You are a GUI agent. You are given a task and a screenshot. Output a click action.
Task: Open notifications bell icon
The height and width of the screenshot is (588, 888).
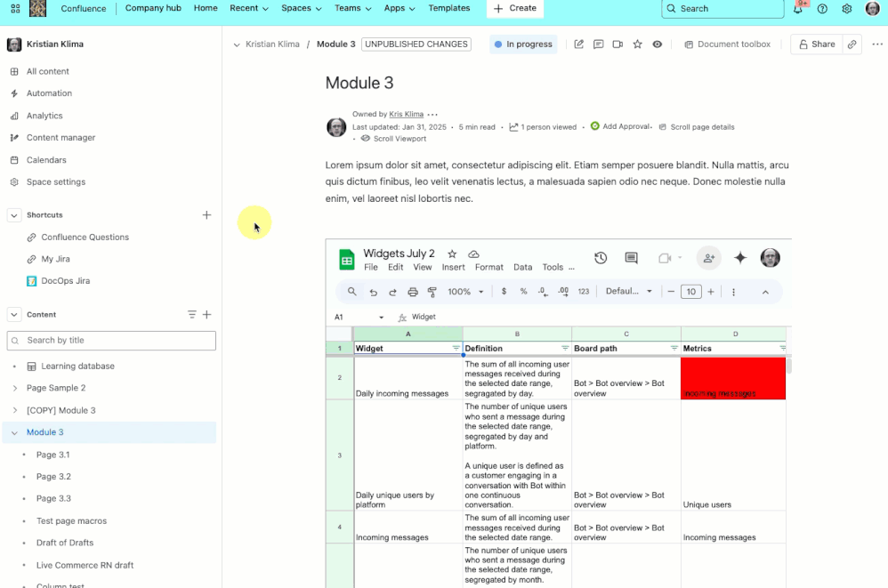797,9
